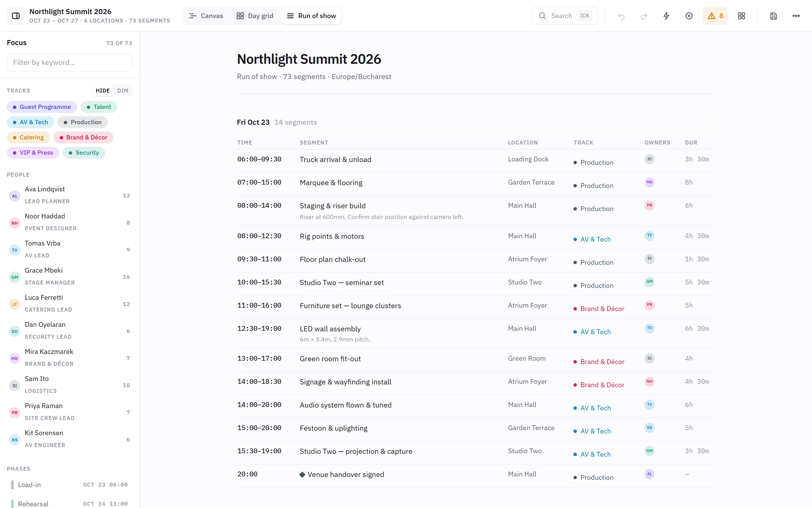Click MK owner avatar on Marquee & flooring row
The height and width of the screenshot is (508, 812).
click(650, 182)
